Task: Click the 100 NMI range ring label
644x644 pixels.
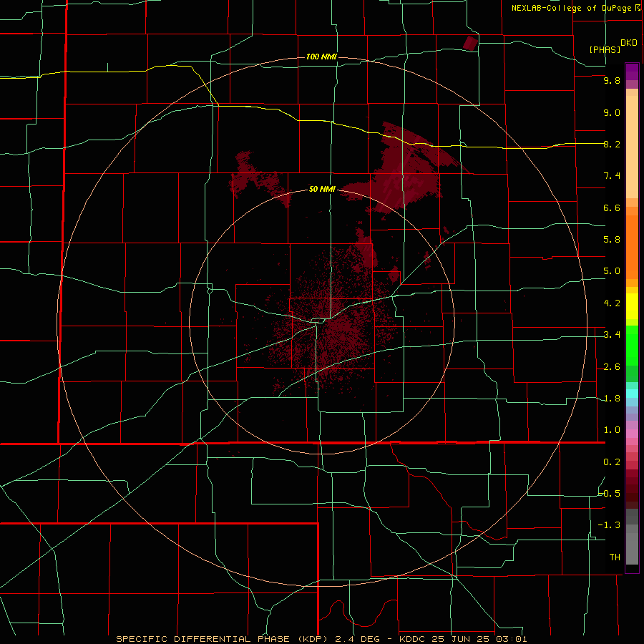Action: click(x=321, y=57)
